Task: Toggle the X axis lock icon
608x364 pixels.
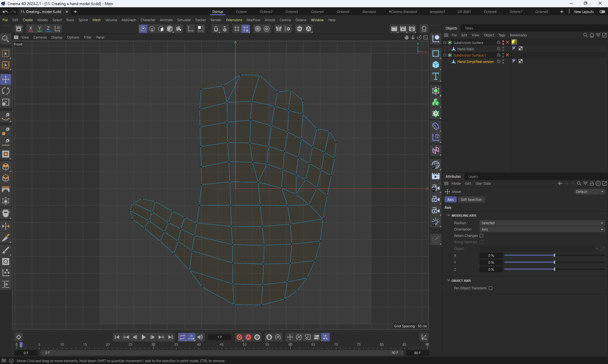Action: tap(31, 29)
